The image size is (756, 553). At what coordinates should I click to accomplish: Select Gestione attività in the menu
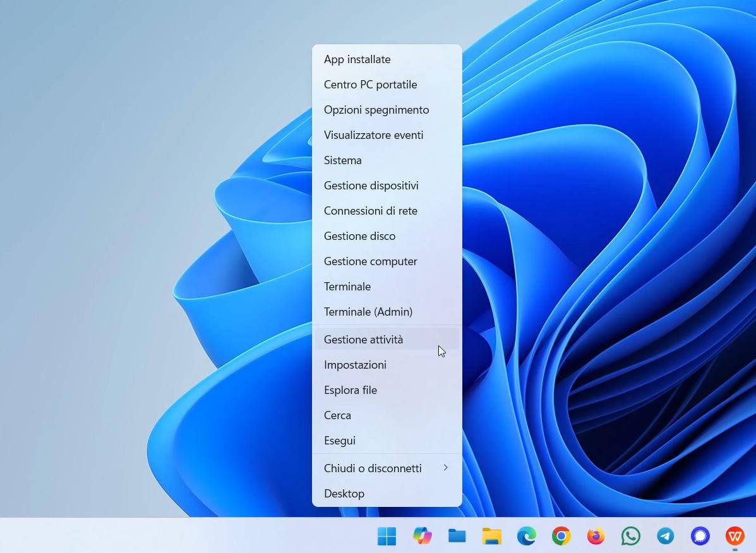(x=363, y=340)
